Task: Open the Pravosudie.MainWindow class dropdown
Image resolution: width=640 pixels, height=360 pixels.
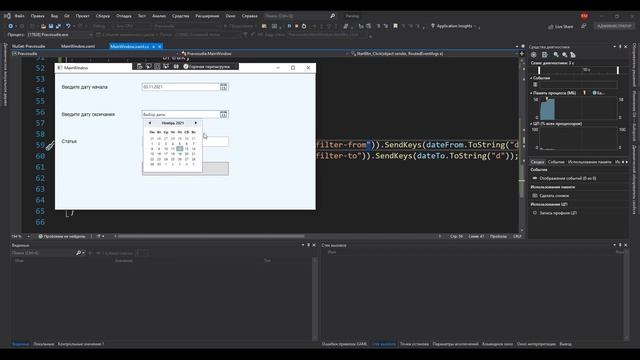Action: (264, 53)
